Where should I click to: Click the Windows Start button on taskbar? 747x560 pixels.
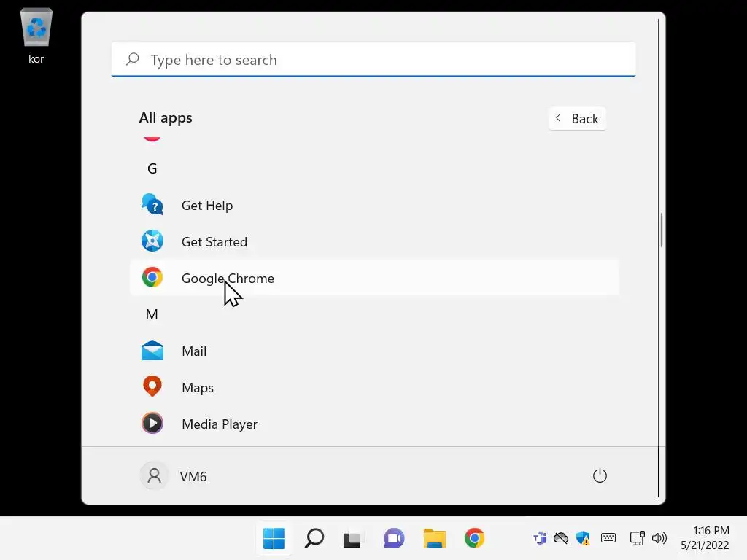pyautogui.click(x=274, y=539)
